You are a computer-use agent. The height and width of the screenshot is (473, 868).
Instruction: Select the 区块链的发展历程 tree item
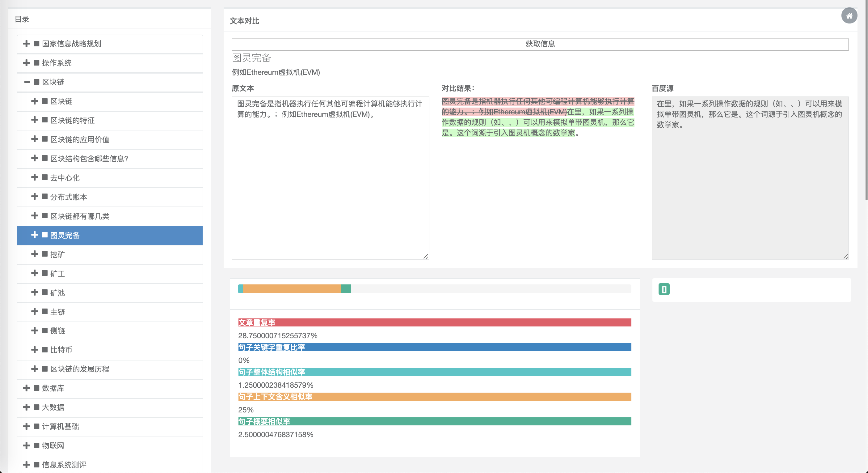[110, 369]
